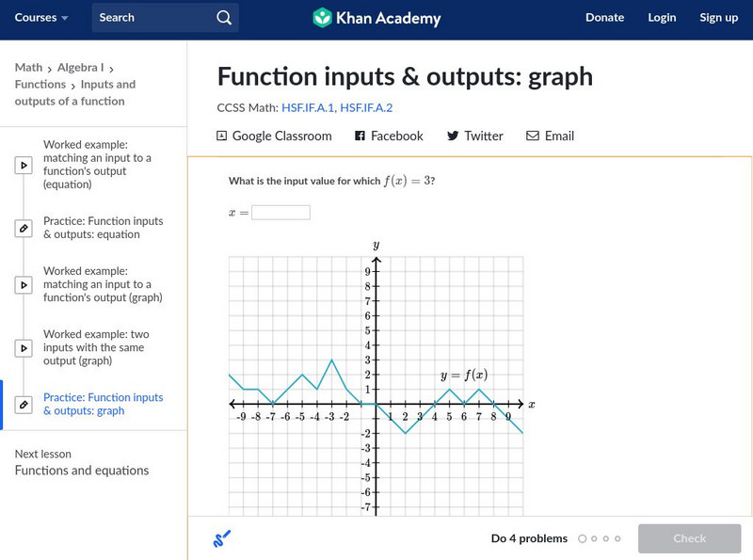This screenshot has height=560, width=753.
Task: Open the HSF.IF.A.1 standard link
Action: click(308, 108)
